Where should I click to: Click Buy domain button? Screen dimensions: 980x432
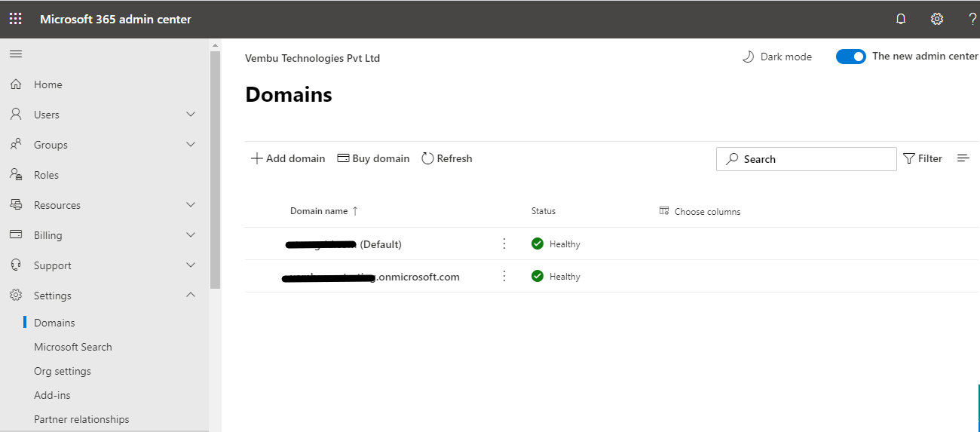point(373,158)
